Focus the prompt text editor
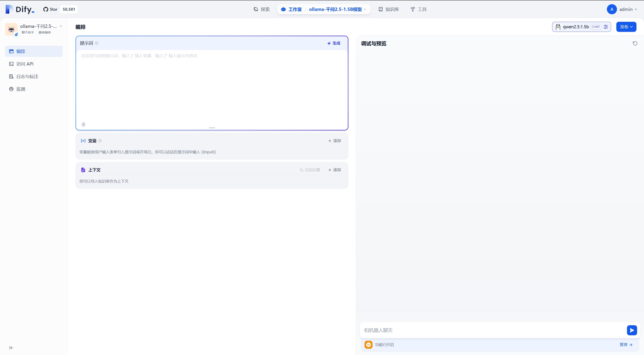 pos(212,86)
